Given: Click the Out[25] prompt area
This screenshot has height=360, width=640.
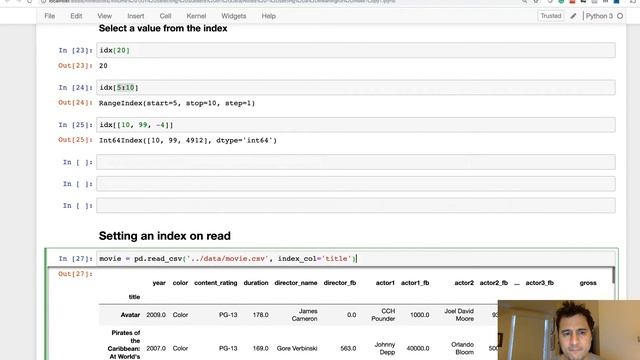Looking at the screenshot, I should tap(75, 140).
